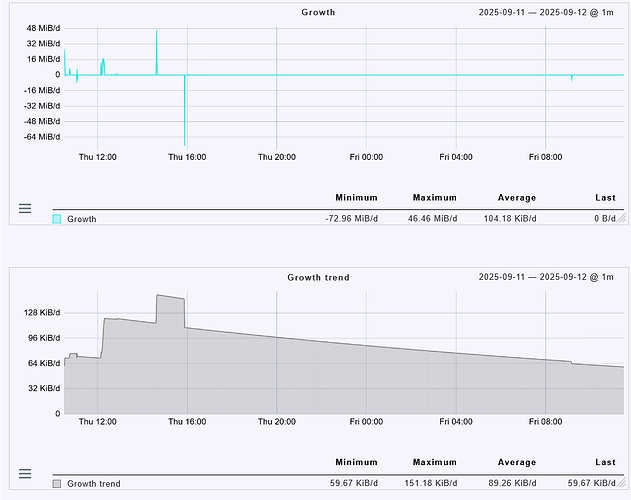Open the Growth trend graph hamburger menu
The width and height of the screenshot is (631, 500).
pyautogui.click(x=25, y=473)
